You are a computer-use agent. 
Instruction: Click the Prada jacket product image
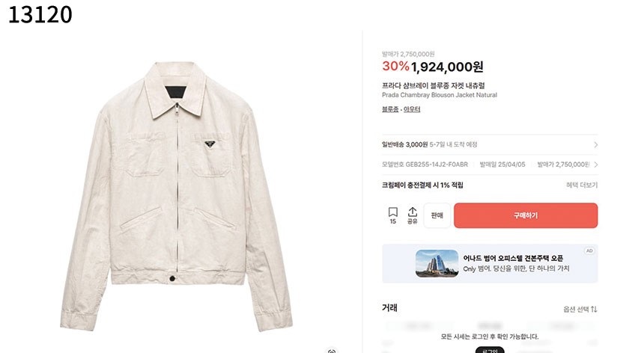pyautogui.click(x=177, y=194)
